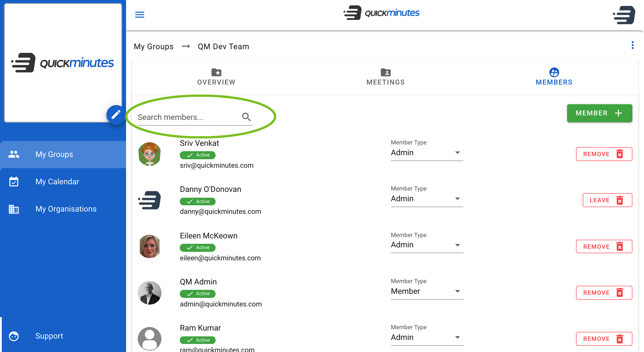The width and height of the screenshot is (644, 352).
Task: Click Sriv Venkat's Active status badge
Action: point(197,155)
